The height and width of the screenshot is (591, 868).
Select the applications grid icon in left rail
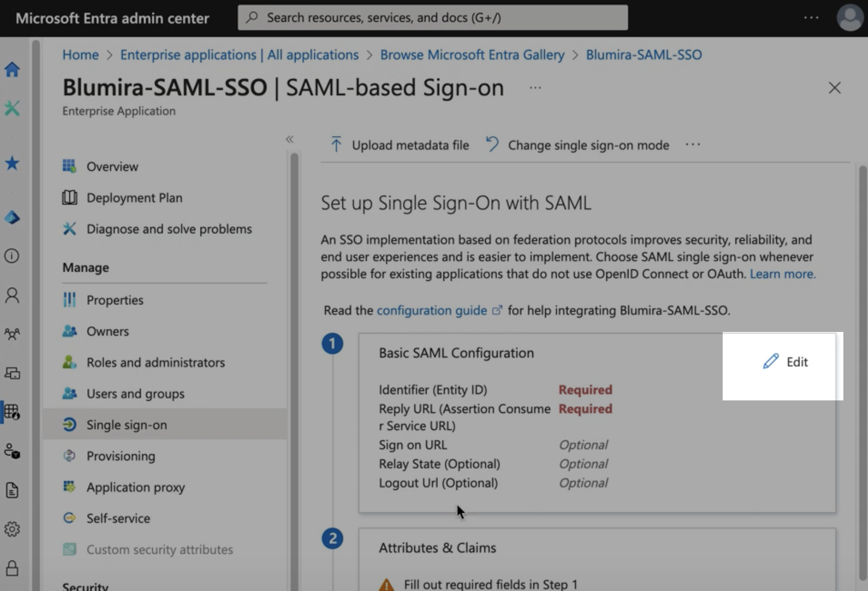tap(12, 412)
